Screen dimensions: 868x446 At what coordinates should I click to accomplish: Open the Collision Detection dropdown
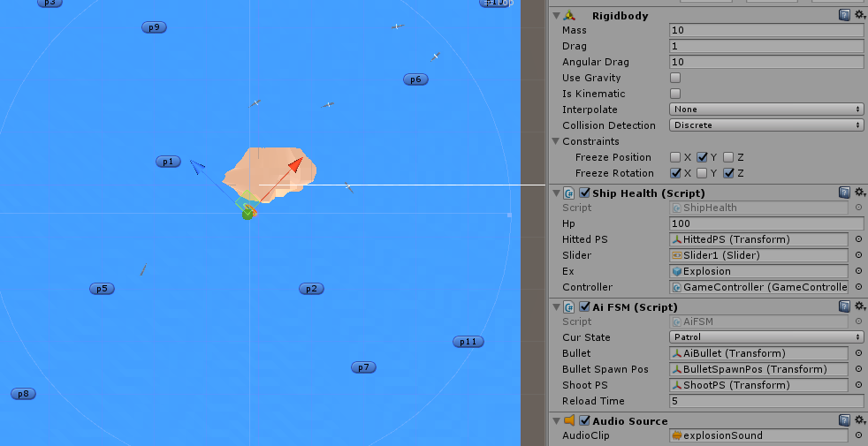(x=766, y=125)
